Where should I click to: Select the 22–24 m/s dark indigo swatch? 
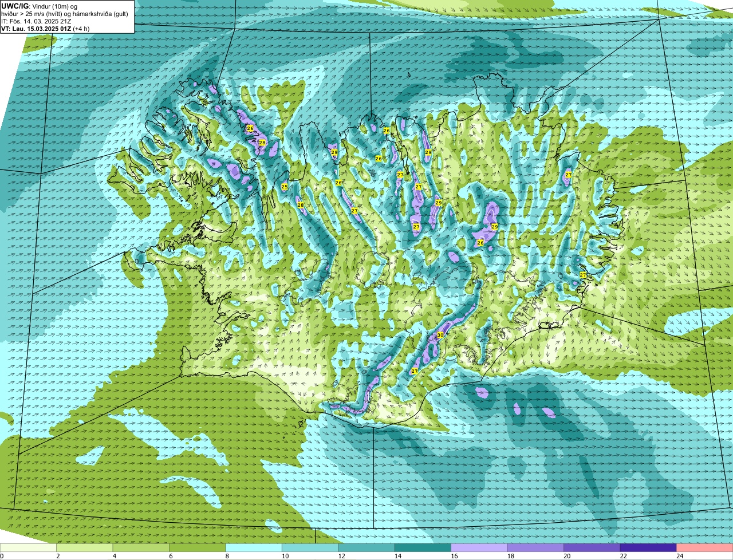649,547
